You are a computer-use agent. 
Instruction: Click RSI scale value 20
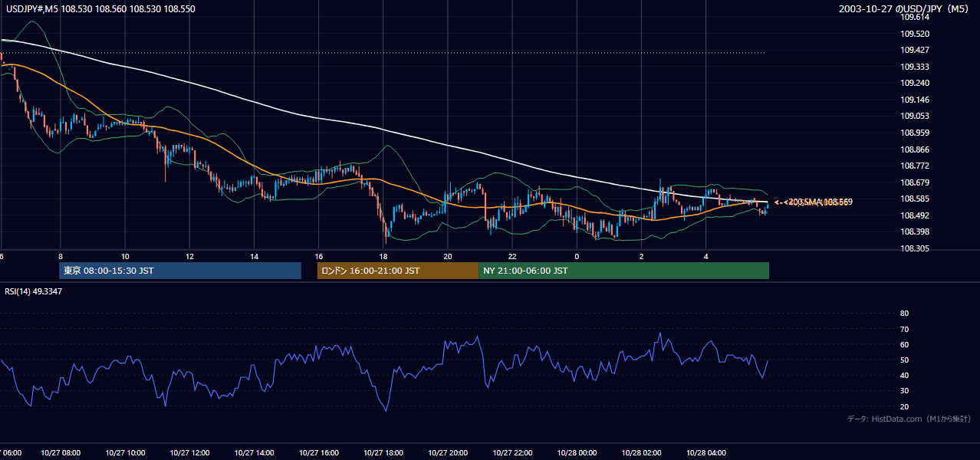pyautogui.click(x=904, y=406)
